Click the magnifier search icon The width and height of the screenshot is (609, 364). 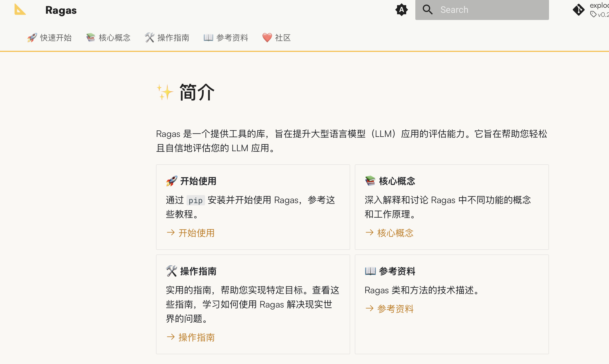tap(428, 10)
